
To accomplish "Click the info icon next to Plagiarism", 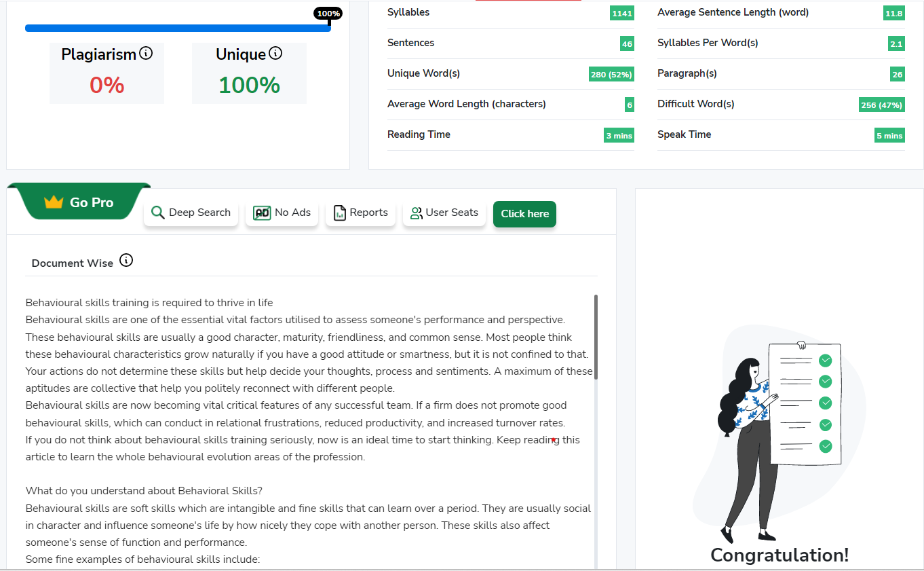I will [146, 53].
